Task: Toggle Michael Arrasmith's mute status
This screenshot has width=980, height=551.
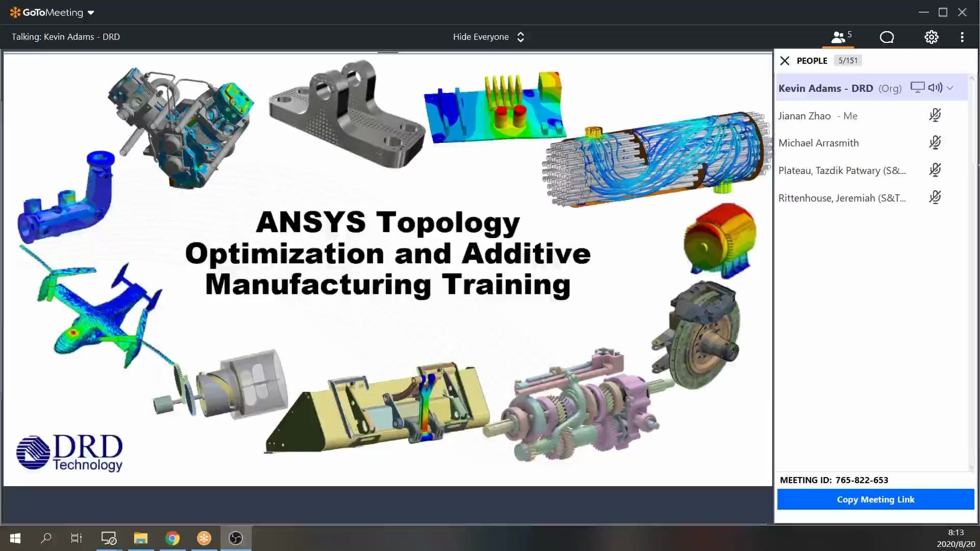Action: (935, 143)
